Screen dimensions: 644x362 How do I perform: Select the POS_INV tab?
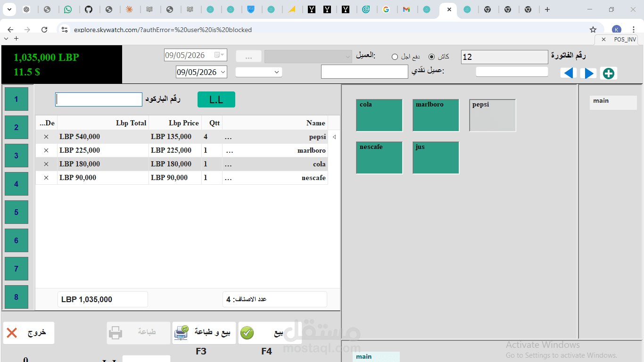point(625,40)
